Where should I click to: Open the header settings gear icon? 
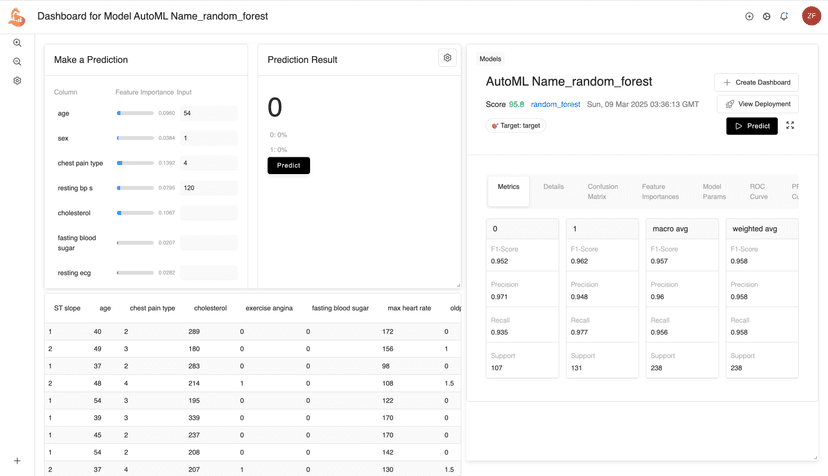(x=767, y=16)
